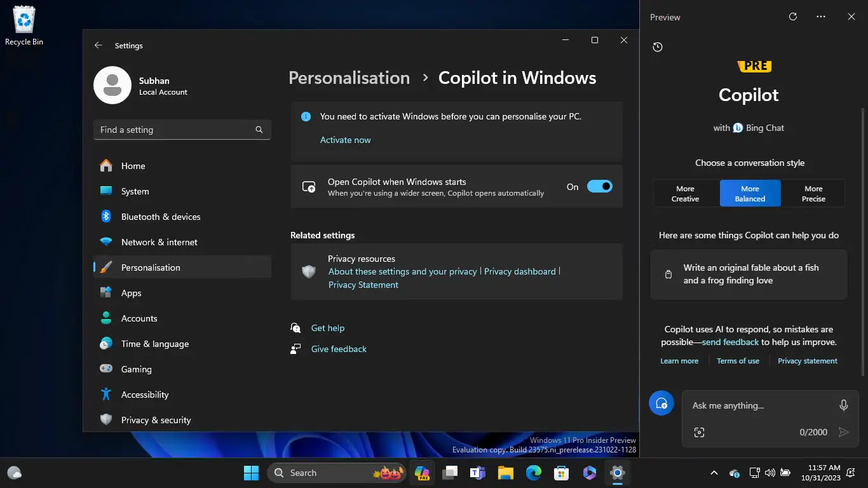868x488 pixels.
Task: Click Get help link
Action: (x=328, y=328)
